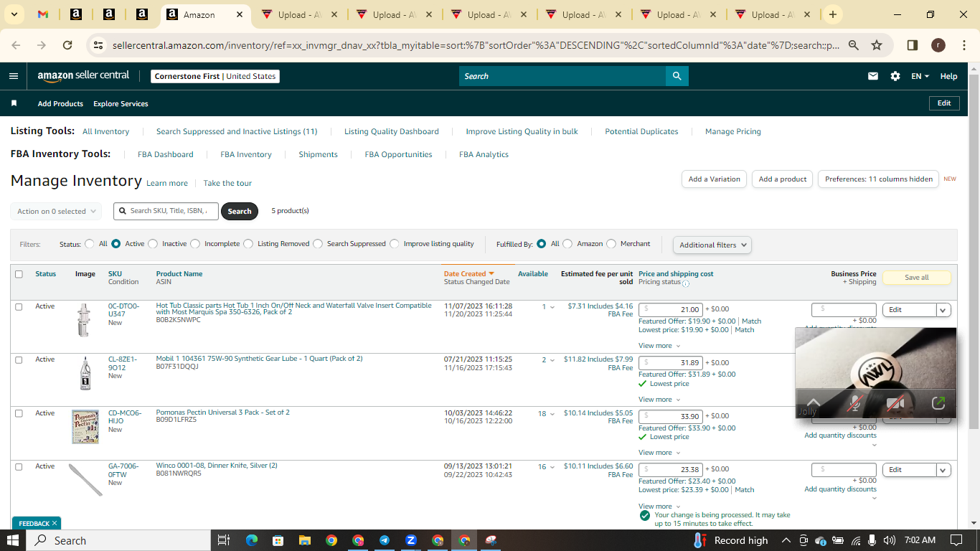This screenshot has width=980, height=551.
Task: Check the box for Mobil 1 Gear Lube row
Action: (19, 359)
